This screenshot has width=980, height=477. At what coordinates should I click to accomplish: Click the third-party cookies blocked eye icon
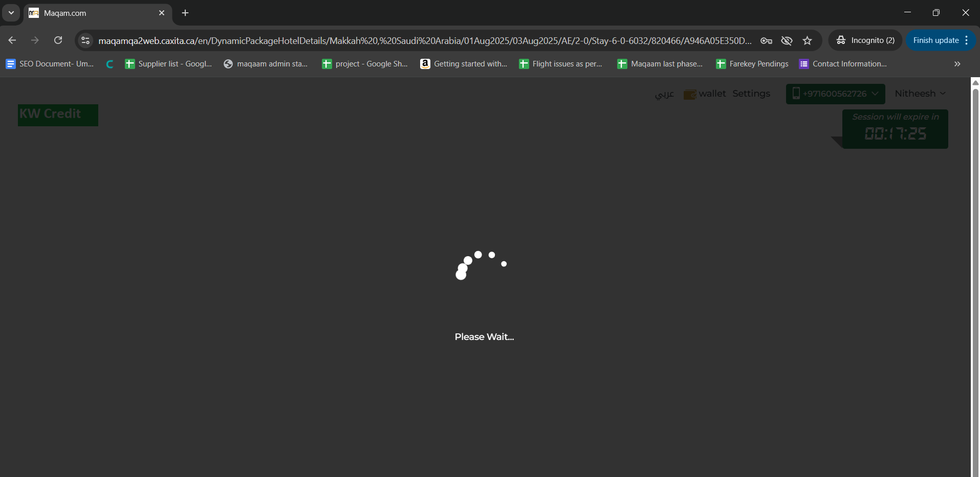pos(787,40)
